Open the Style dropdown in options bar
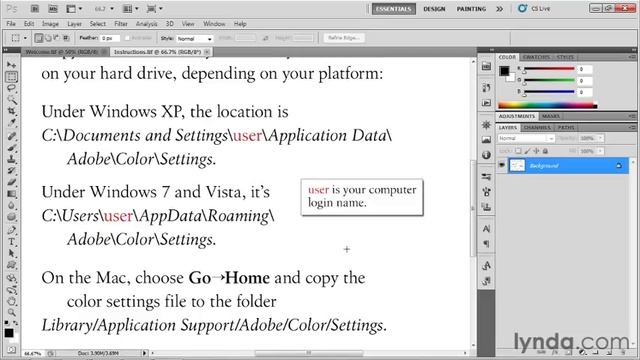640x360 pixels. 195,38
